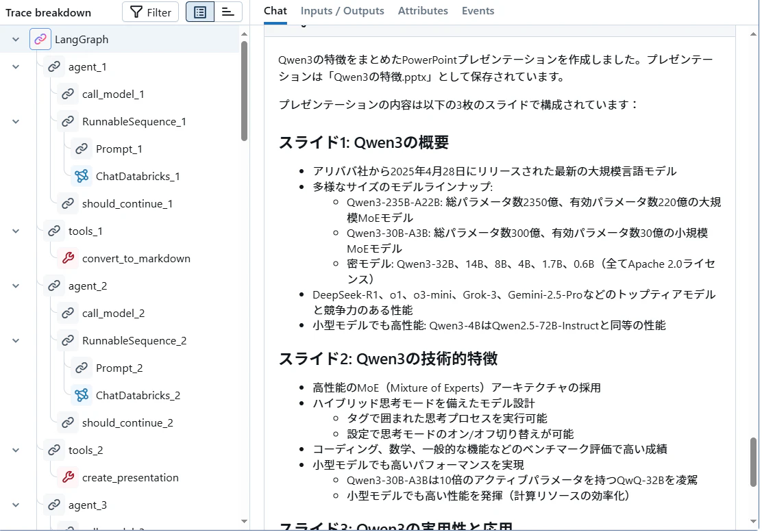The height and width of the screenshot is (532, 762).
Task: Click the agent_2 link icon
Action: pos(54,286)
